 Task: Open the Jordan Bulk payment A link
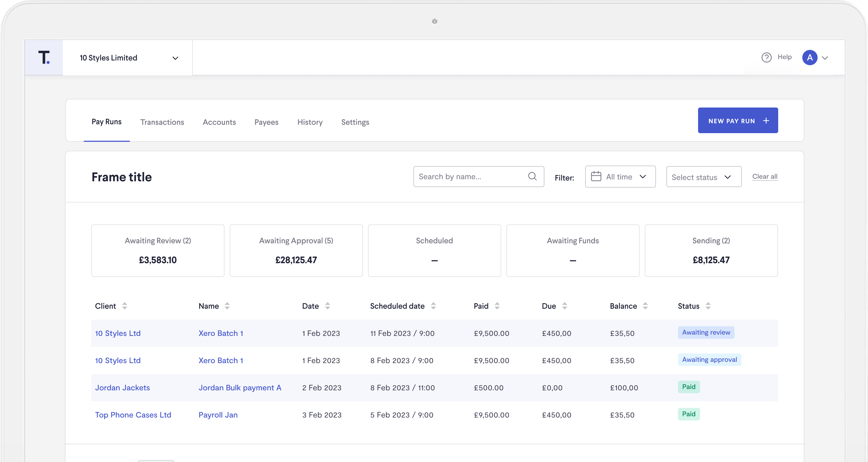240,388
